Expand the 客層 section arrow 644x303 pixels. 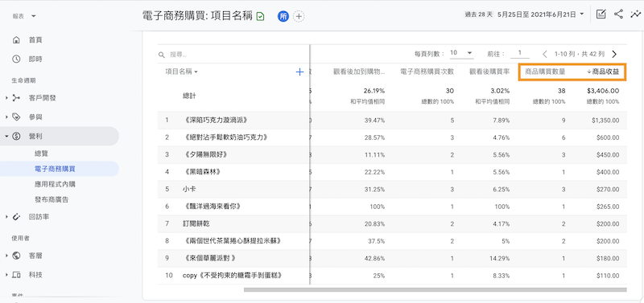point(6,256)
